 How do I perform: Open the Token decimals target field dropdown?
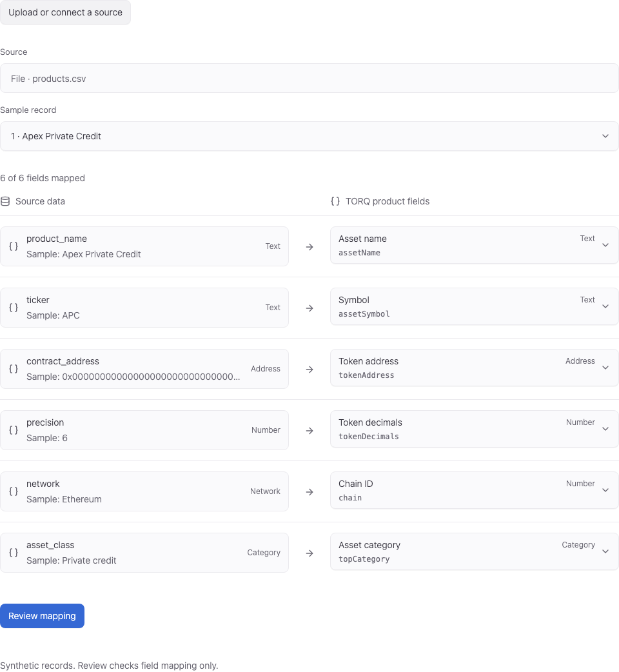click(474, 429)
